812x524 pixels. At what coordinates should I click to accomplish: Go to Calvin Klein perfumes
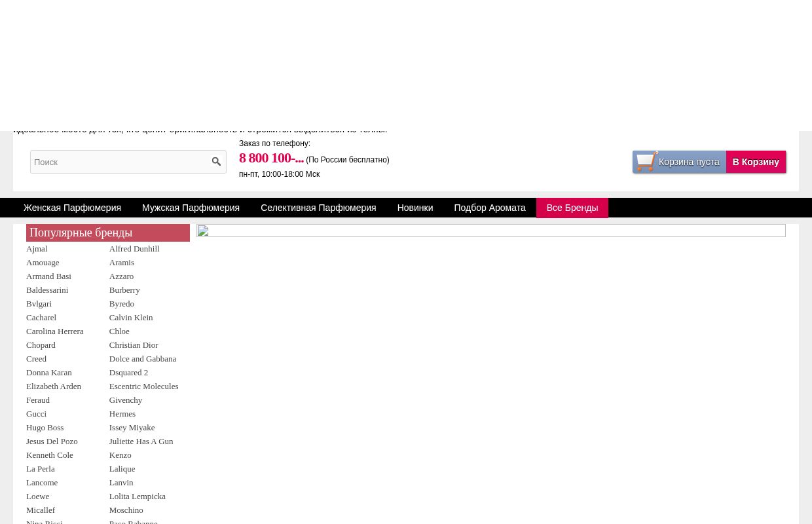131,318
